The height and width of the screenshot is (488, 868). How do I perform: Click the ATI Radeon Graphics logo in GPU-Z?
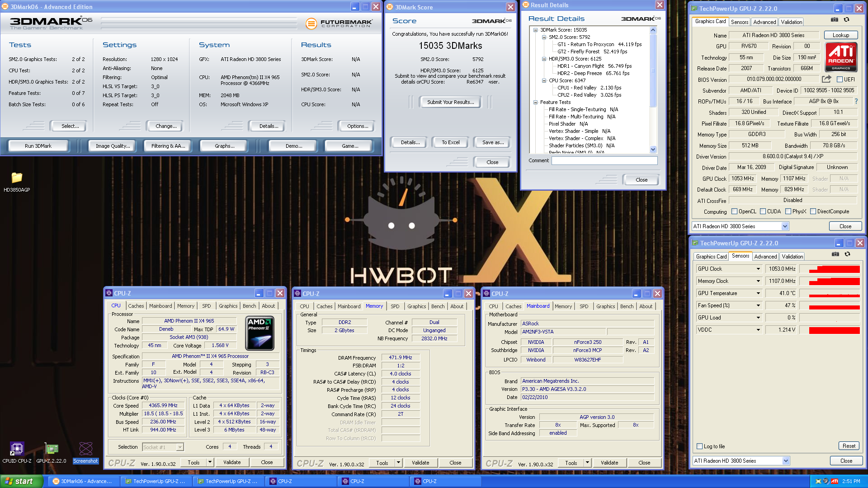(841, 57)
